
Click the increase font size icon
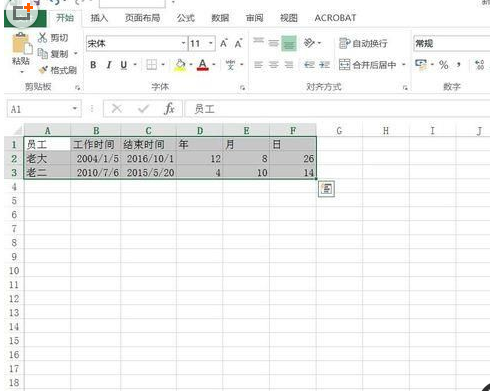[223, 43]
